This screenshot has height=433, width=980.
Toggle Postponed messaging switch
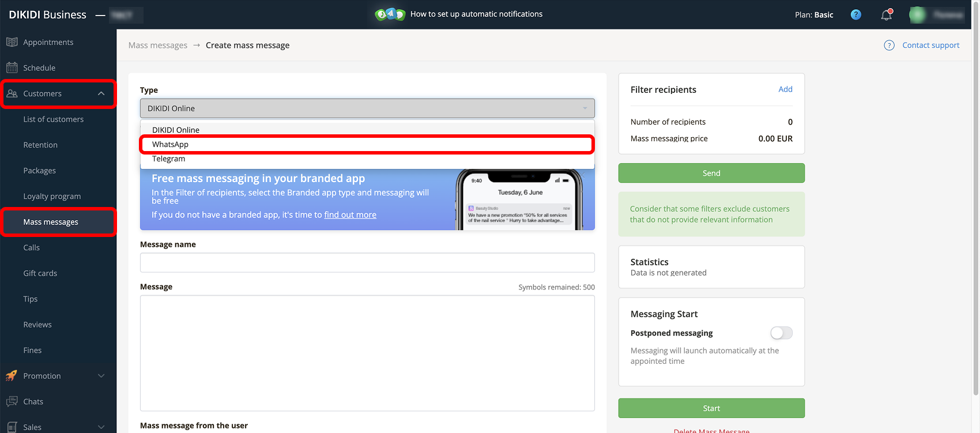782,333
